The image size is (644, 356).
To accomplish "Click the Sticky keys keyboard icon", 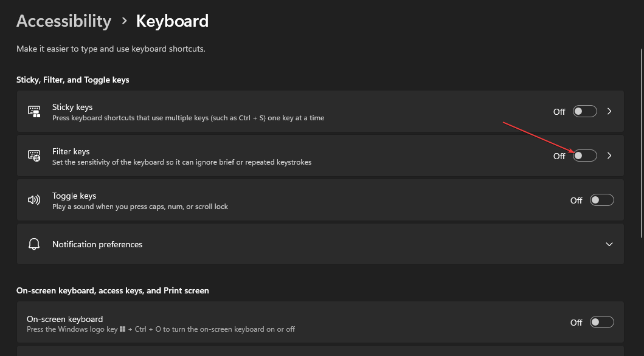I will (34, 112).
